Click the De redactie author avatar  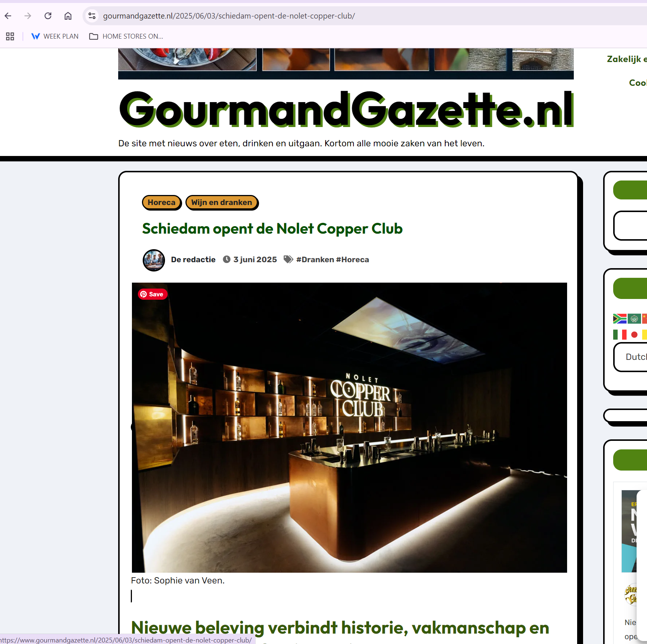click(x=154, y=260)
